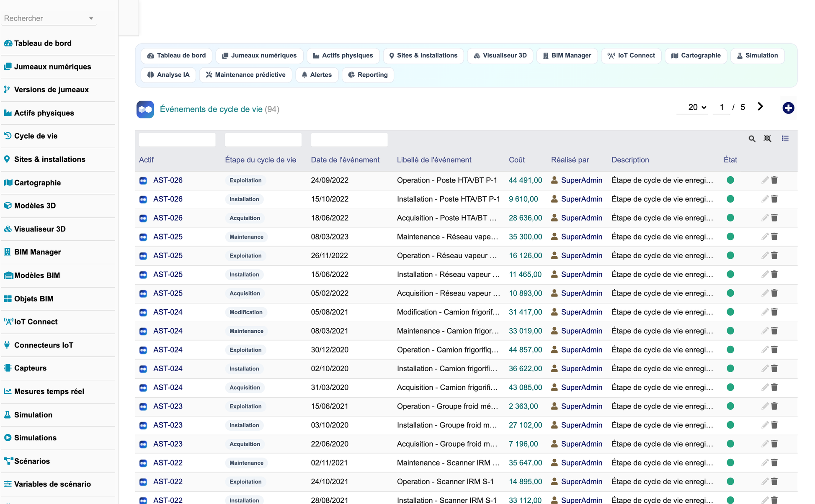Open the Cartographie top tab
The height and width of the screenshot is (504, 815).
(x=696, y=56)
